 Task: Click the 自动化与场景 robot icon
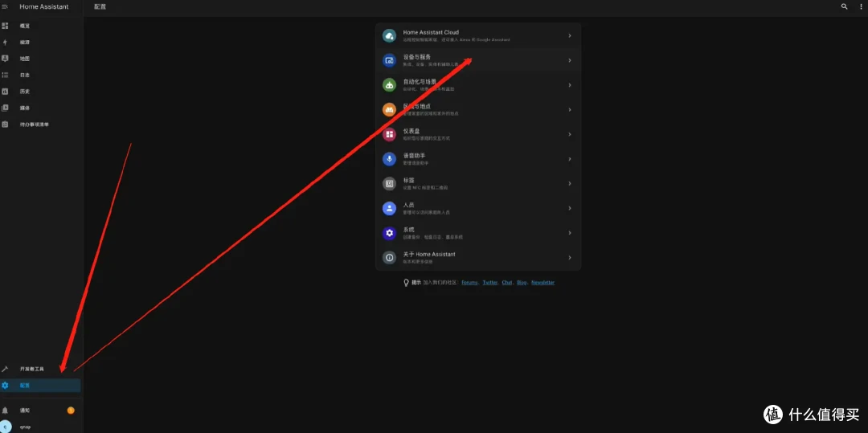(389, 85)
